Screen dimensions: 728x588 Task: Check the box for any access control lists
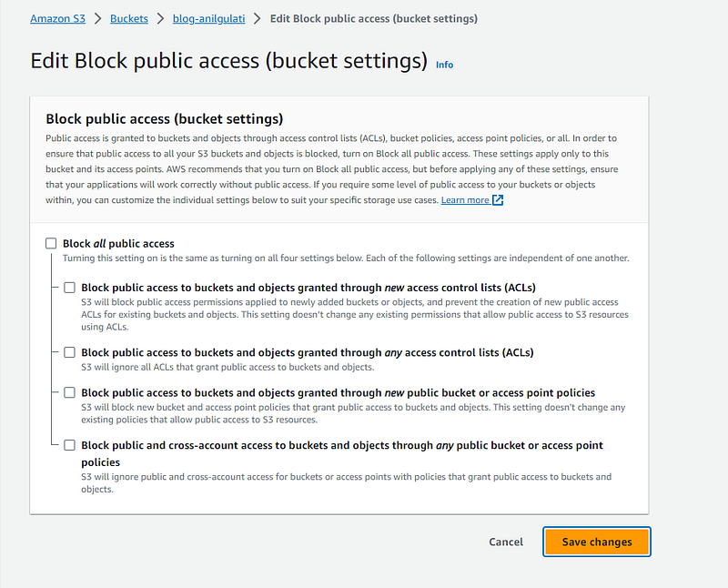(70, 352)
